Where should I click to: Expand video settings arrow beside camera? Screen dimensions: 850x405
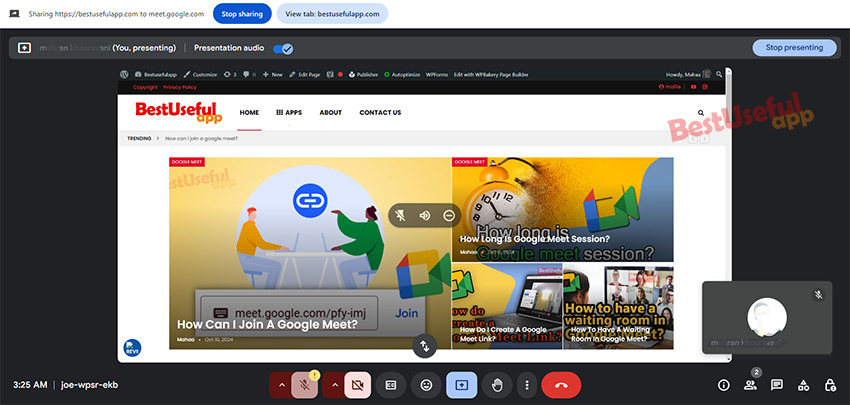(334, 385)
